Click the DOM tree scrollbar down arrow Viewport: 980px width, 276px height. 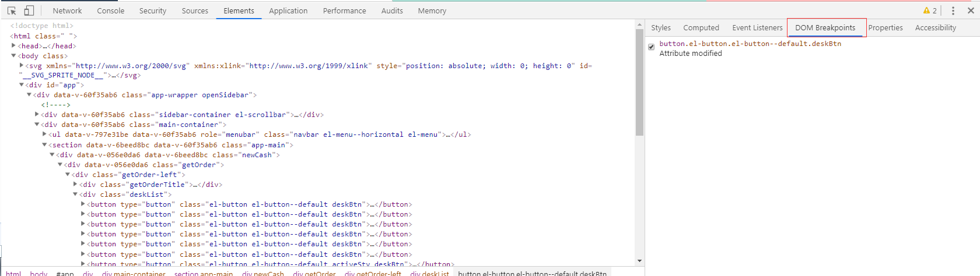point(639,261)
